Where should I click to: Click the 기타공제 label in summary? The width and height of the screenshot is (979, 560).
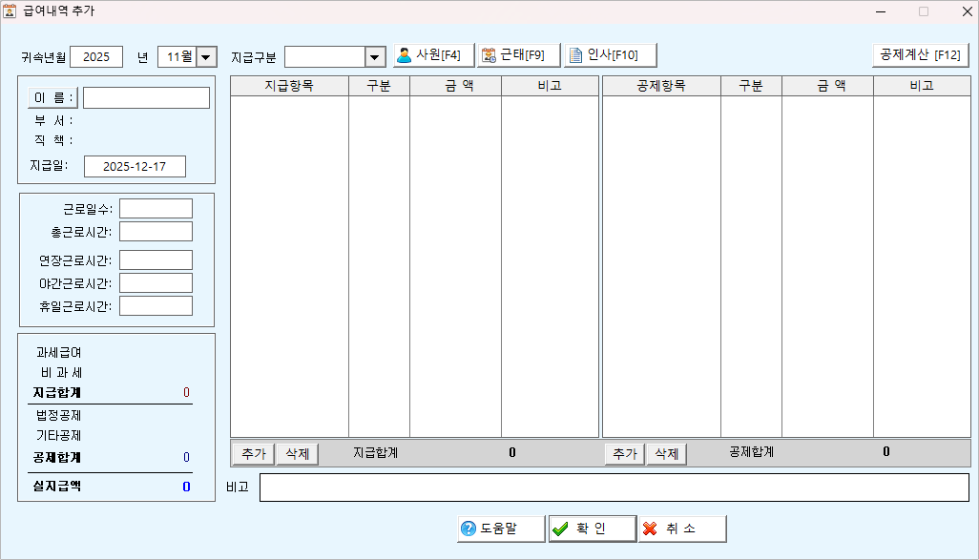point(59,436)
